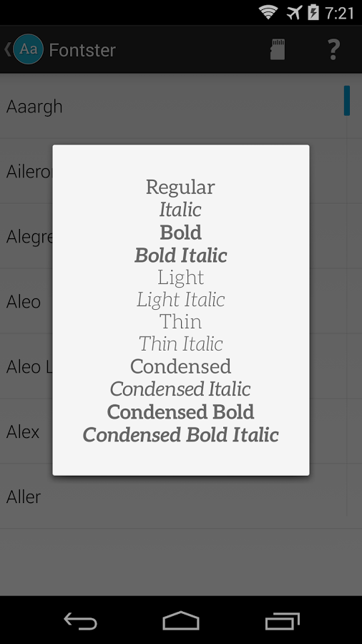Select the Bold Italic style
This screenshot has width=362, height=644.
click(x=180, y=255)
